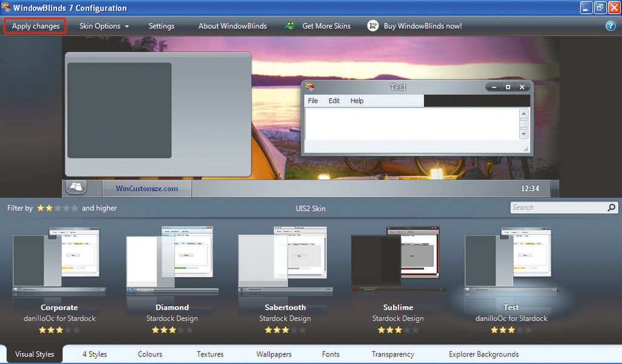Select the Sabertooth skin thumbnail
Screen dimensions: 622x364
point(285,261)
